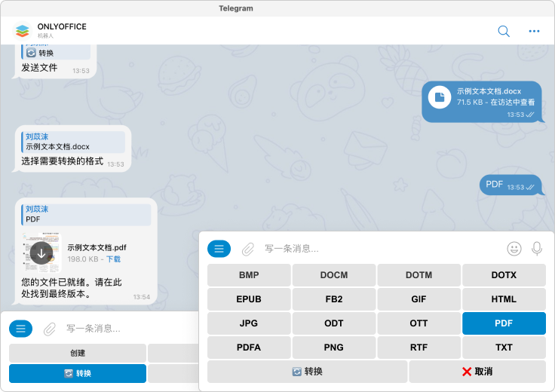555x392 pixels.
Task: Pick the RTF format button
Action: click(x=419, y=348)
